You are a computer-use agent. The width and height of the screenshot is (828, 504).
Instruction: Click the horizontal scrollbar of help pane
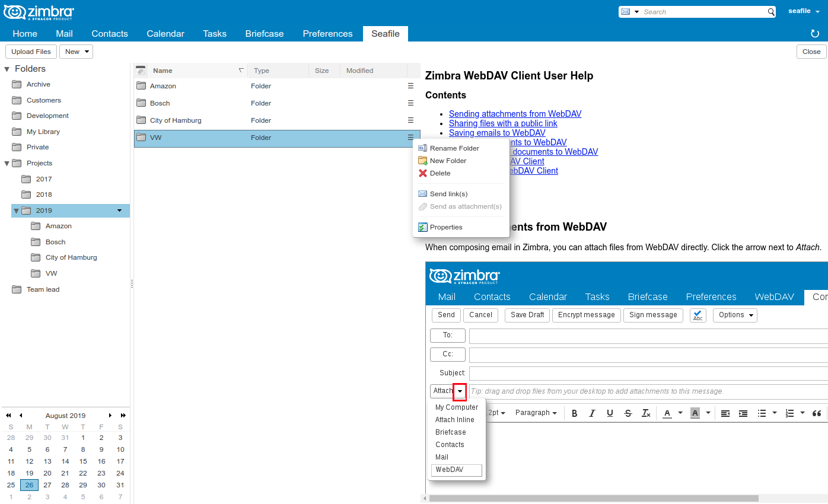[x=593, y=498]
